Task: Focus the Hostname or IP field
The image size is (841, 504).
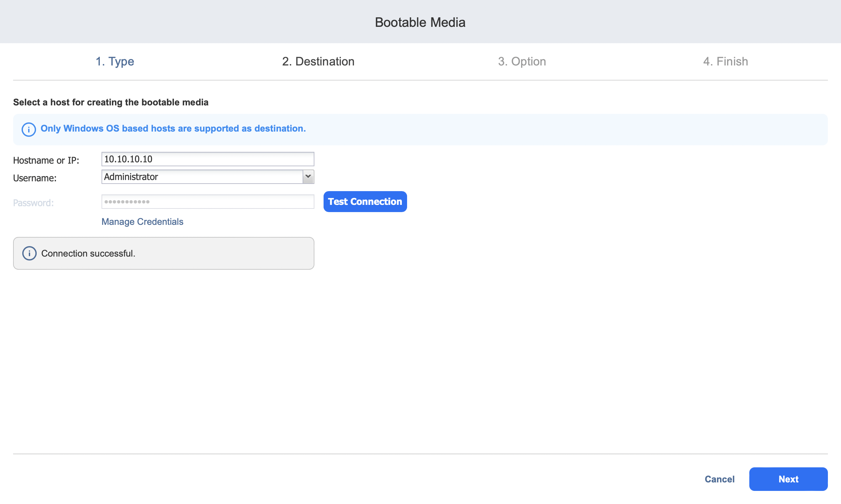Action: point(208,159)
